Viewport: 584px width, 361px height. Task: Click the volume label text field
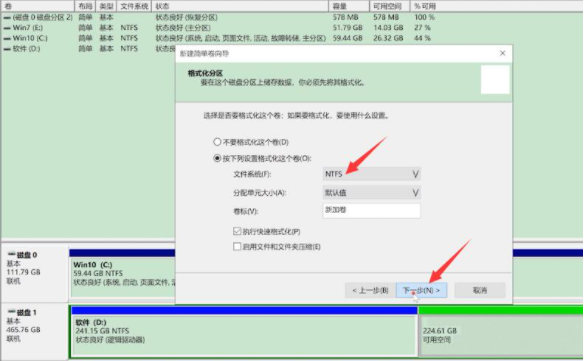(x=371, y=210)
